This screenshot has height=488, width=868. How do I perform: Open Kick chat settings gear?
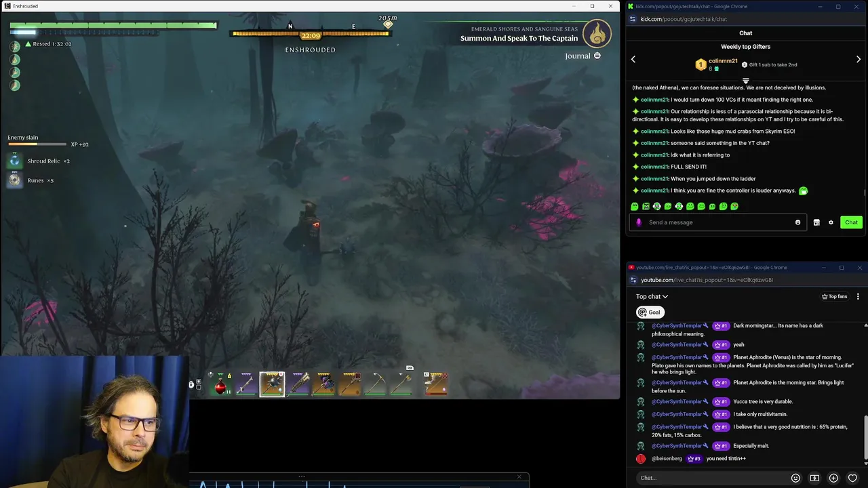[x=831, y=222]
